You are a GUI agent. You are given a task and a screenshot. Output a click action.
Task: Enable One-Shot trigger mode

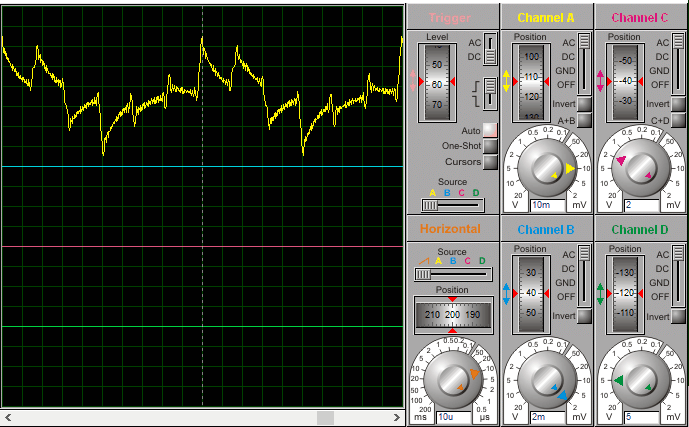click(490, 146)
